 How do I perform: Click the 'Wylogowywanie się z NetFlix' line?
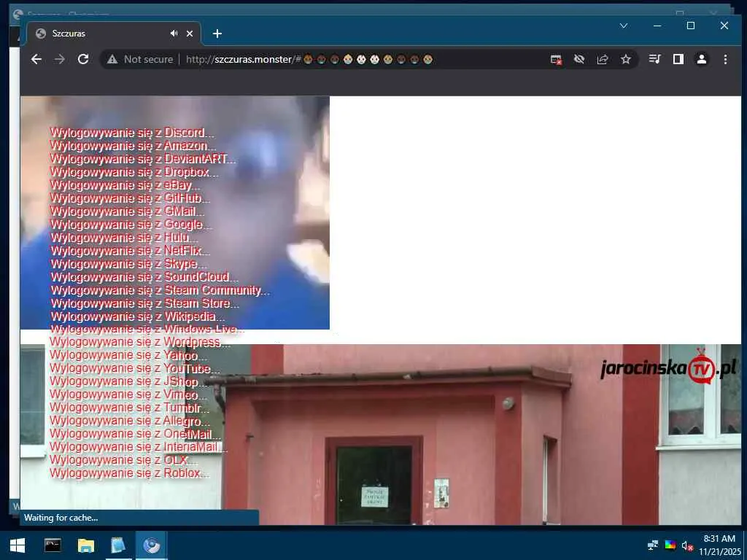130,251
